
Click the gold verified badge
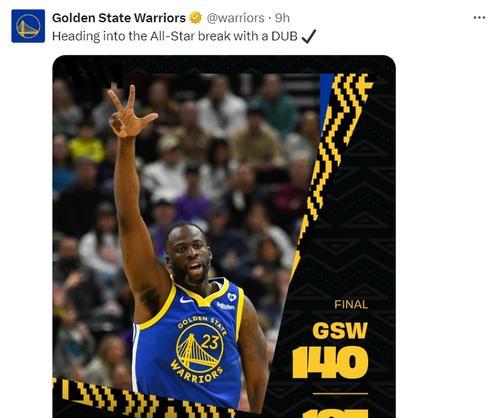pos(196,18)
